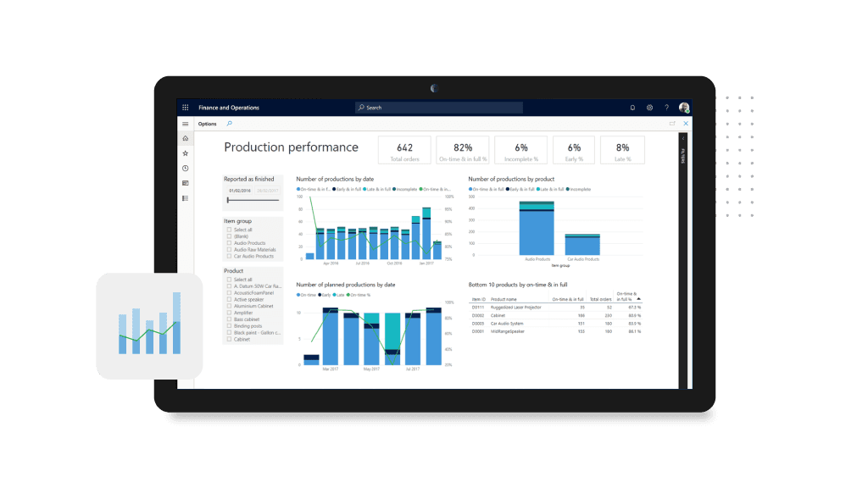Tick the Amplifier product checkbox
The image size is (868, 488).
click(x=228, y=313)
